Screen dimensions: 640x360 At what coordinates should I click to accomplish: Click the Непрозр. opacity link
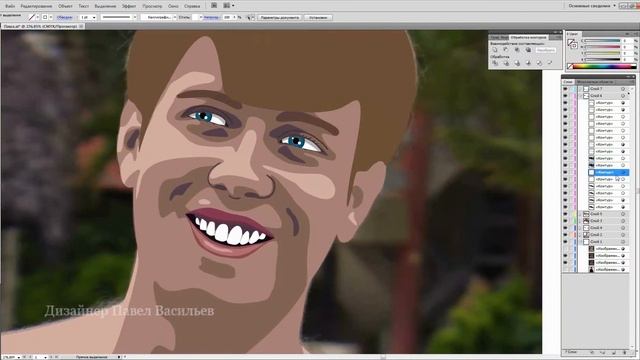pyautogui.click(x=211, y=17)
